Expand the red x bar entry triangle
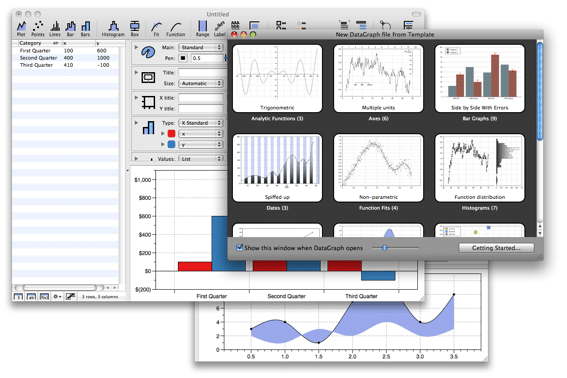The height and width of the screenshot is (378, 567). [163, 133]
